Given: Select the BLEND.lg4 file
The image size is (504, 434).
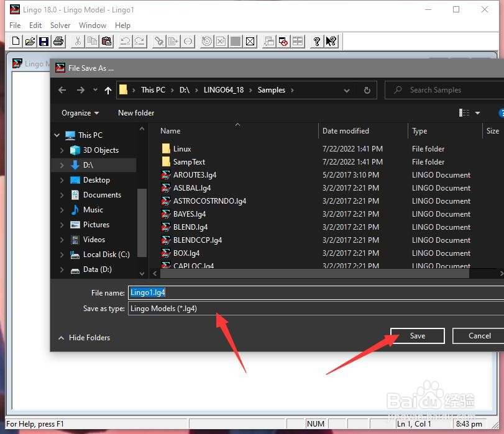Looking at the screenshot, I should coord(190,227).
